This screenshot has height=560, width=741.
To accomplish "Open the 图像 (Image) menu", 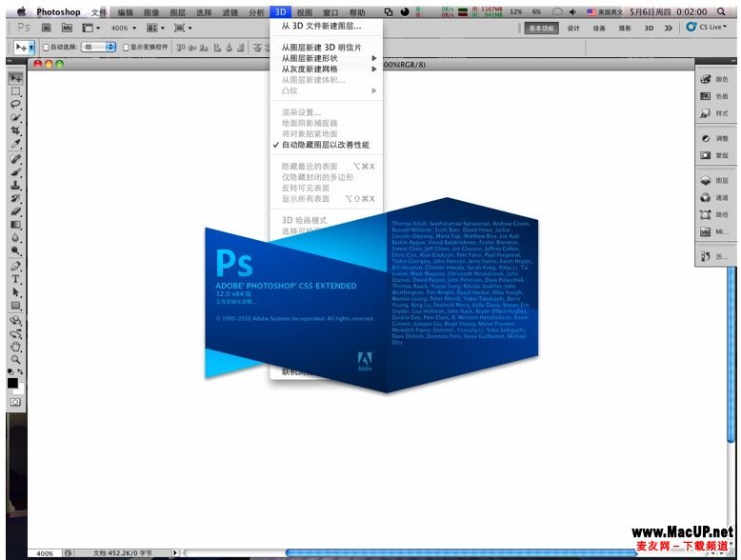I will (x=151, y=12).
